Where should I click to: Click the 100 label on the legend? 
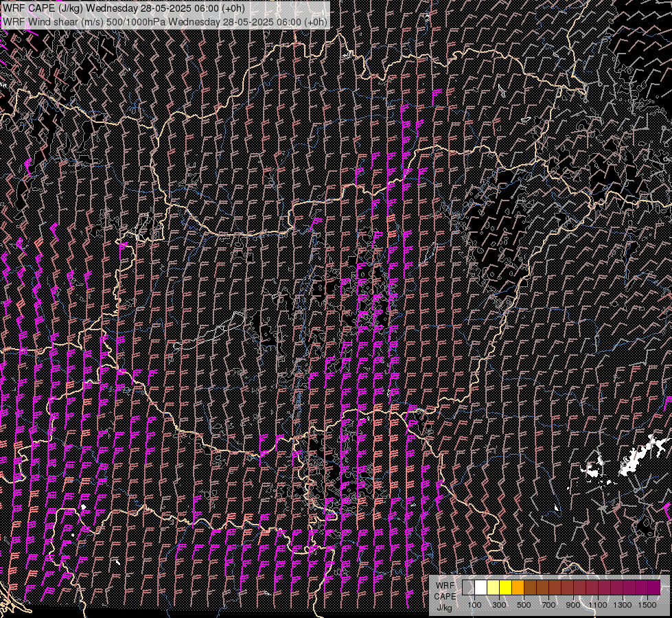tap(474, 605)
